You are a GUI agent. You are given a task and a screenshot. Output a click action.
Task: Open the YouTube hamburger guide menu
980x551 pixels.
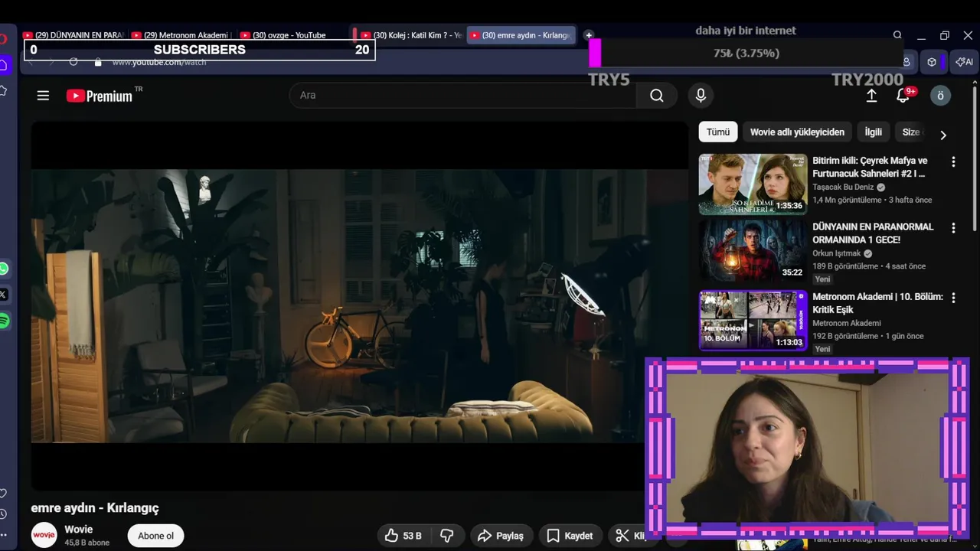43,96
